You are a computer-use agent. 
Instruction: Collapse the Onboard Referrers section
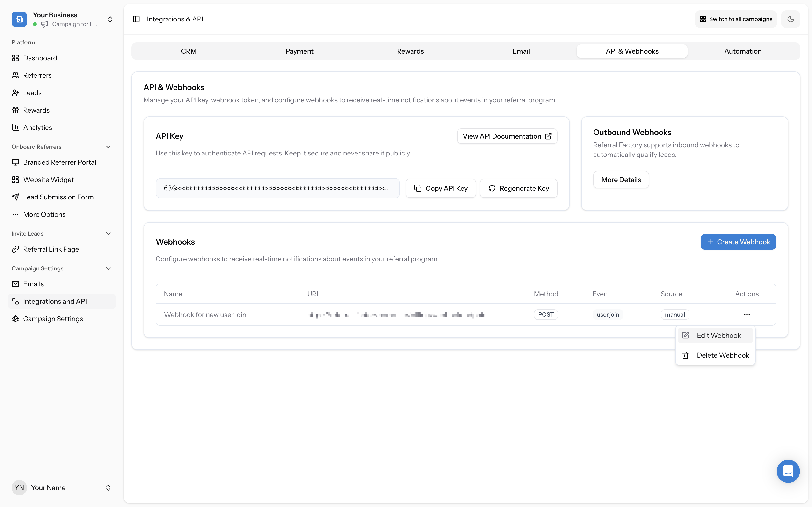(108, 147)
